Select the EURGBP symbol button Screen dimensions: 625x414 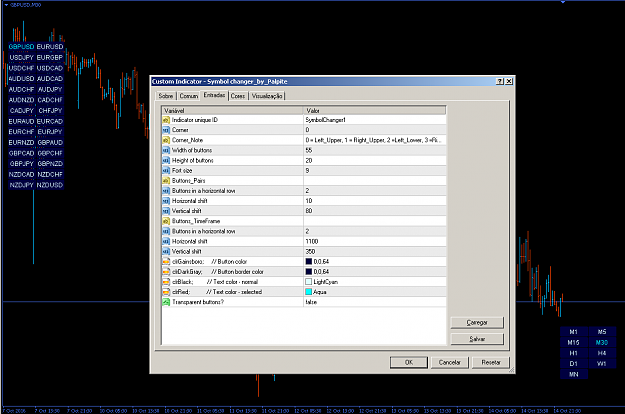click(x=50, y=57)
